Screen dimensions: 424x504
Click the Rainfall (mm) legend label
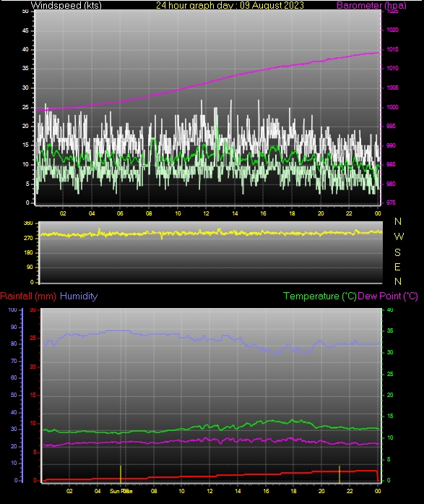(28, 296)
